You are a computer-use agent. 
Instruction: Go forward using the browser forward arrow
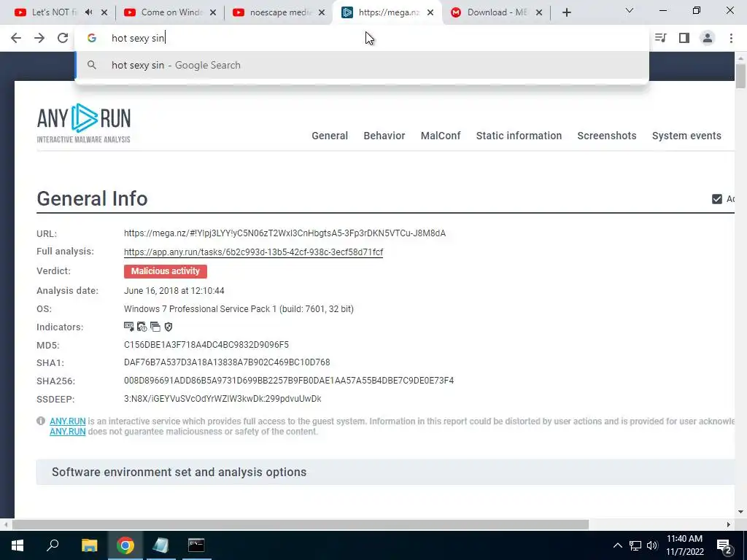(39, 38)
